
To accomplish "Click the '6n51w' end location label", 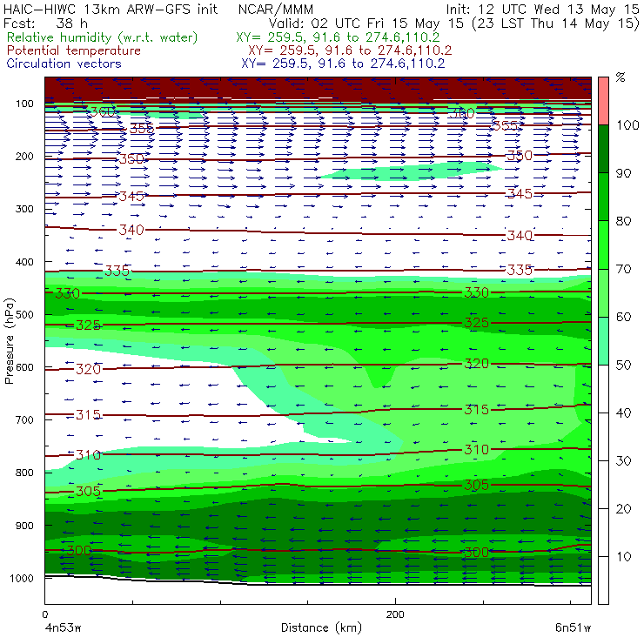I will point(573,627).
